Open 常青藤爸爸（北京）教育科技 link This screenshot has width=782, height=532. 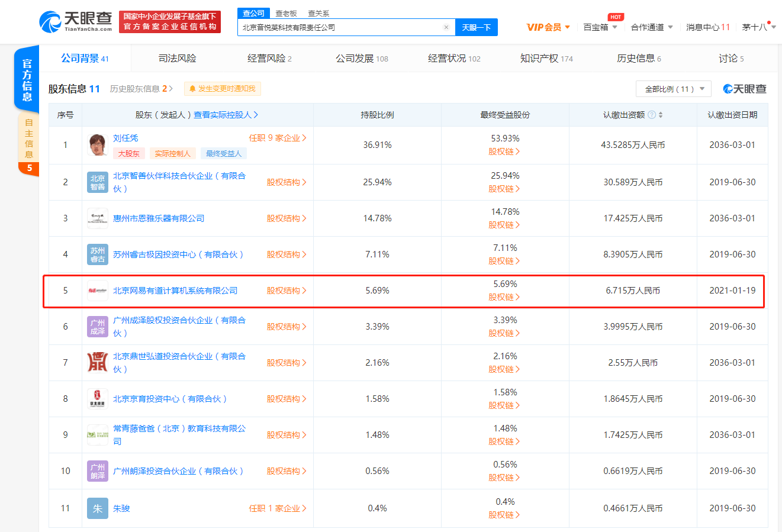point(179,435)
